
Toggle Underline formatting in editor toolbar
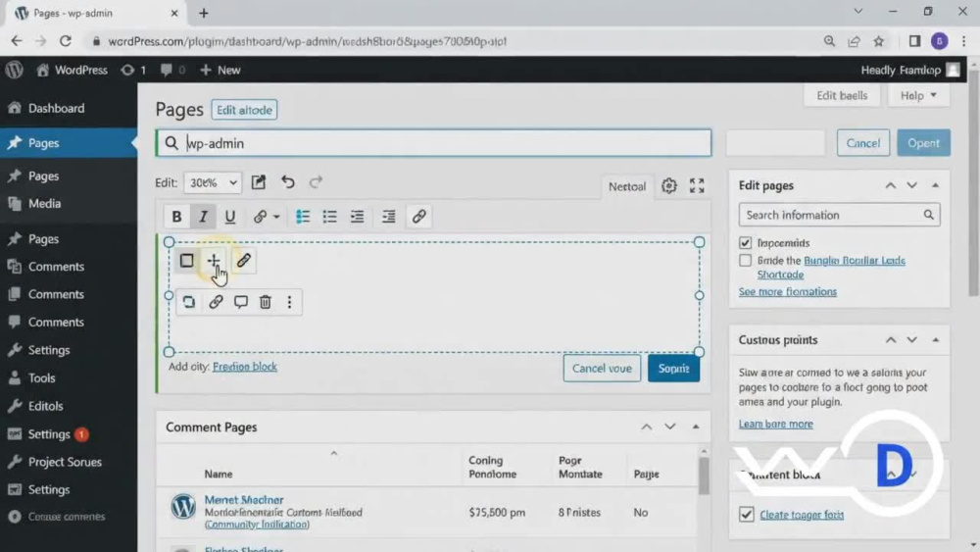pyautogui.click(x=230, y=217)
